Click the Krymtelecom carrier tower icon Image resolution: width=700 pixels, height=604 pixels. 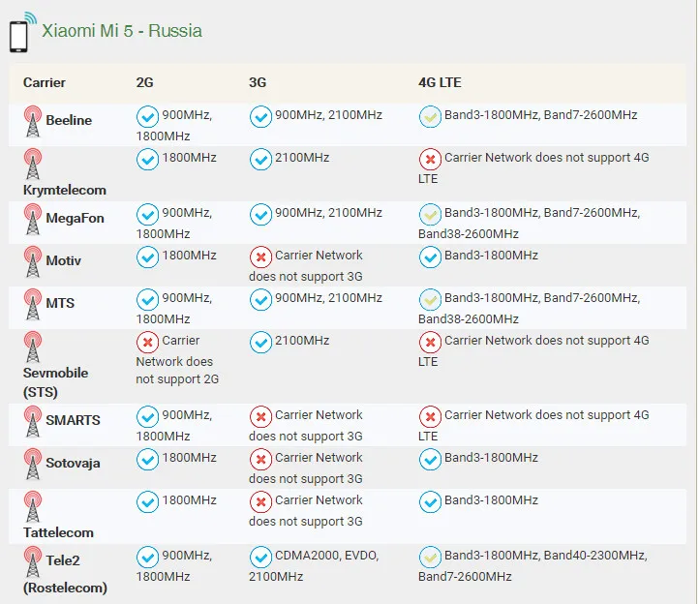[x=33, y=164]
